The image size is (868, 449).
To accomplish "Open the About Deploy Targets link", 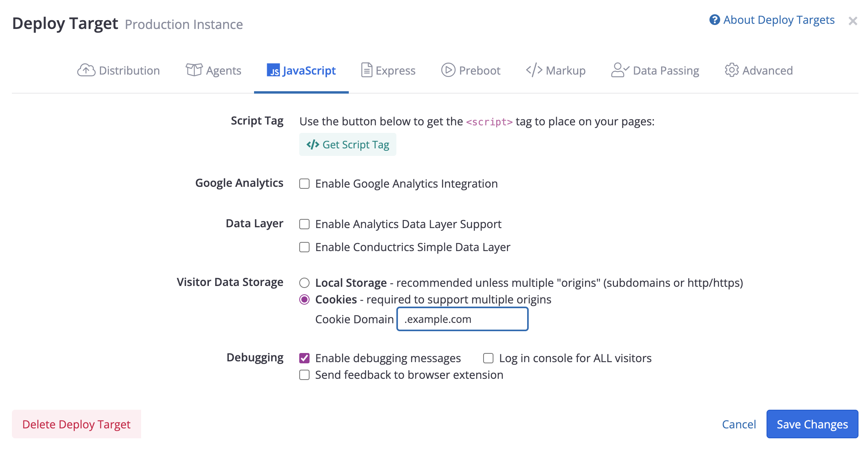I will pos(779,20).
